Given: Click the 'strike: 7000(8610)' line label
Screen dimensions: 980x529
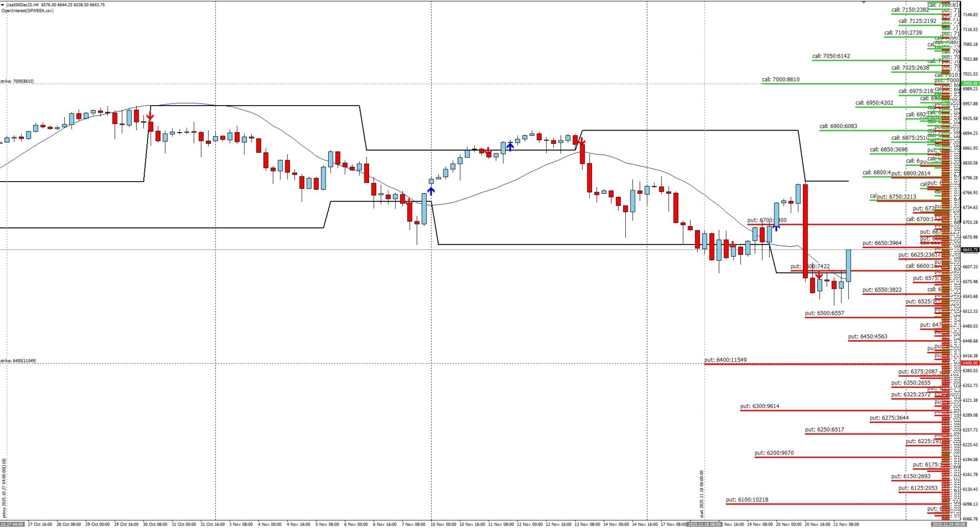Looking at the screenshot, I should (x=17, y=81).
